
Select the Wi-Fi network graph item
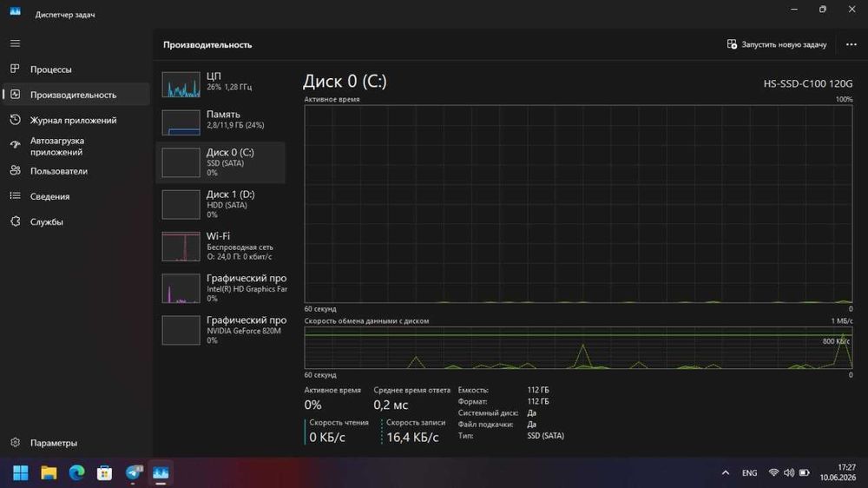coord(220,246)
